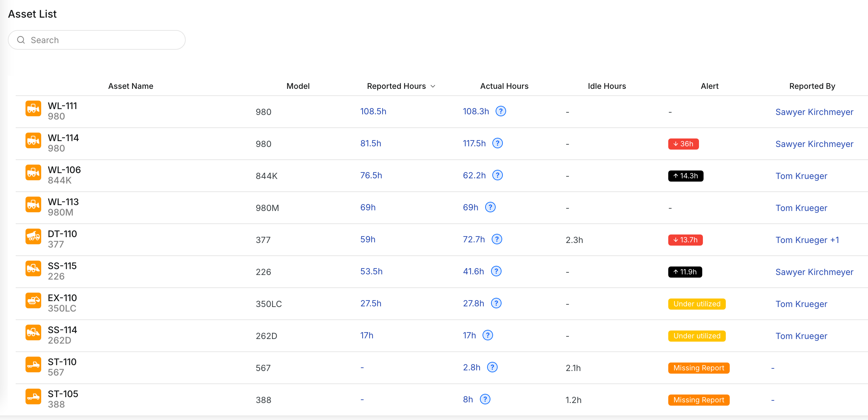Click the truck icon beside ST-105

click(33, 396)
